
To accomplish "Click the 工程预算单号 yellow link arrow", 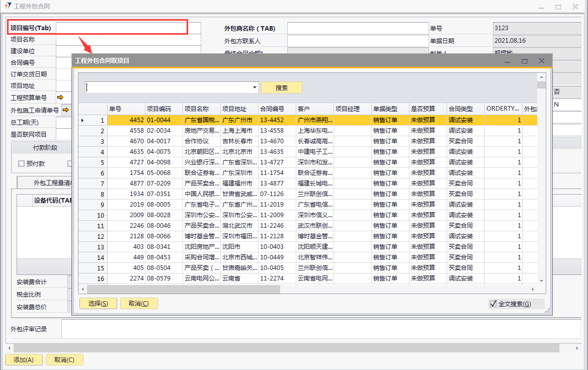I will tap(60, 98).
